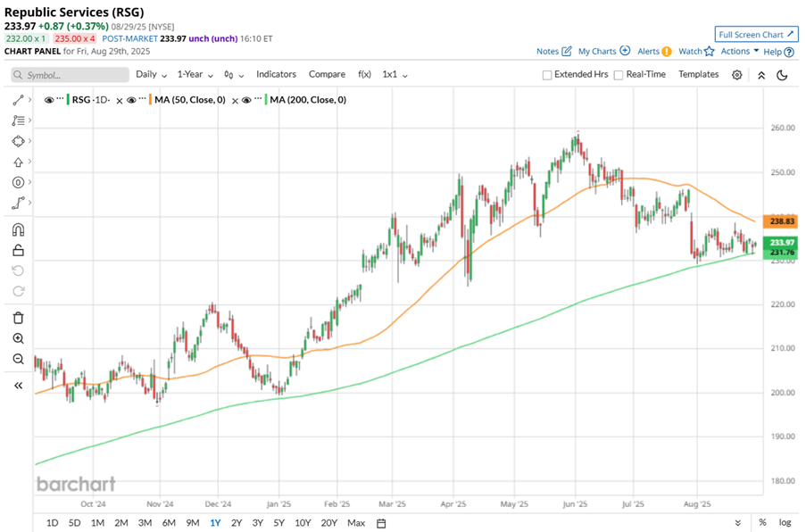This screenshot has width=806, height=532.
Task: Select the 1Y time range
Action: [215, 523]
